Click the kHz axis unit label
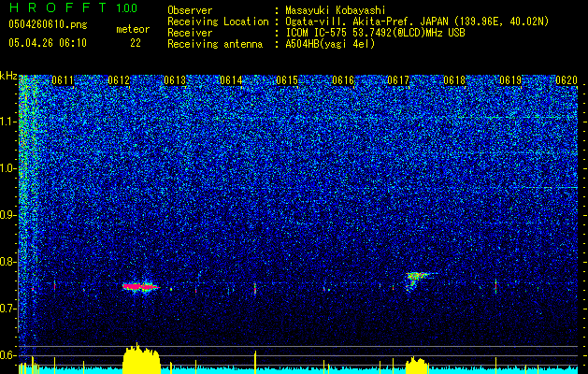This screenshot has width=588, height=374. (8, 76)
